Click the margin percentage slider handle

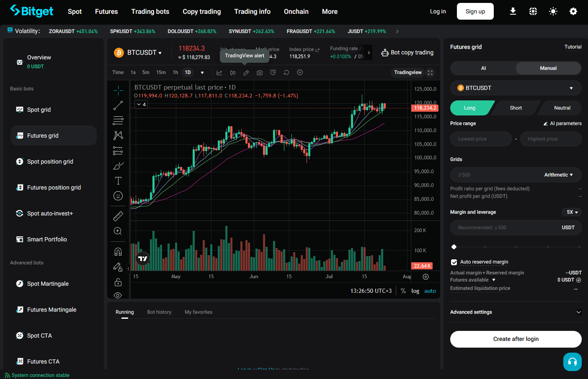pos(454,247)
